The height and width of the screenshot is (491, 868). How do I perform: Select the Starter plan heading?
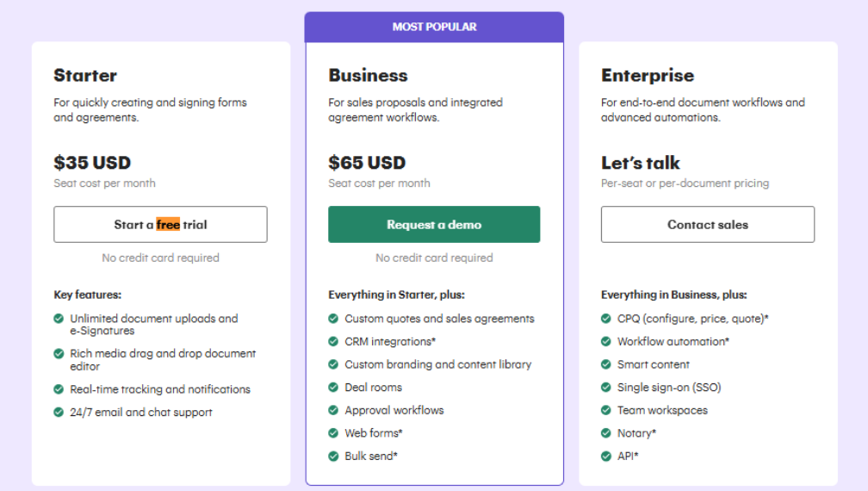pos(85,76)
